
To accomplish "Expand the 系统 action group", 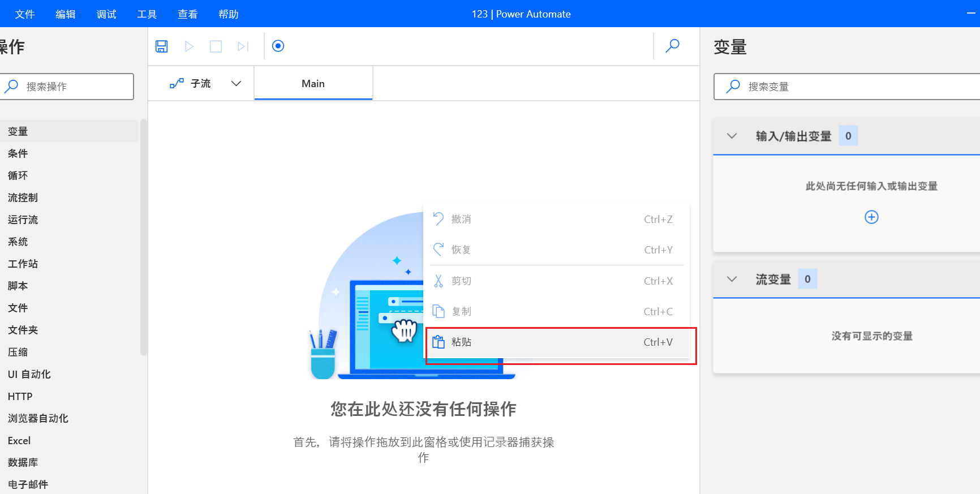I will tap(69, 242).
